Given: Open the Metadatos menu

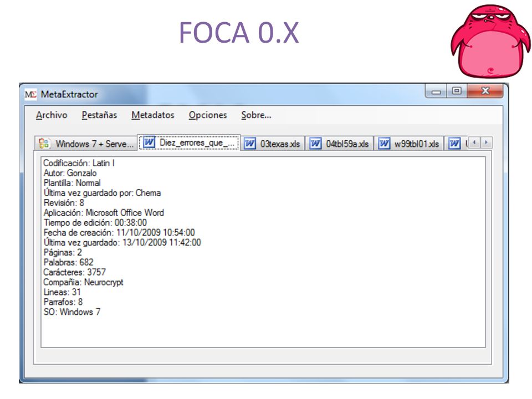Looking at the screenshot, I should pyautogui.click(x=153, y=115).
